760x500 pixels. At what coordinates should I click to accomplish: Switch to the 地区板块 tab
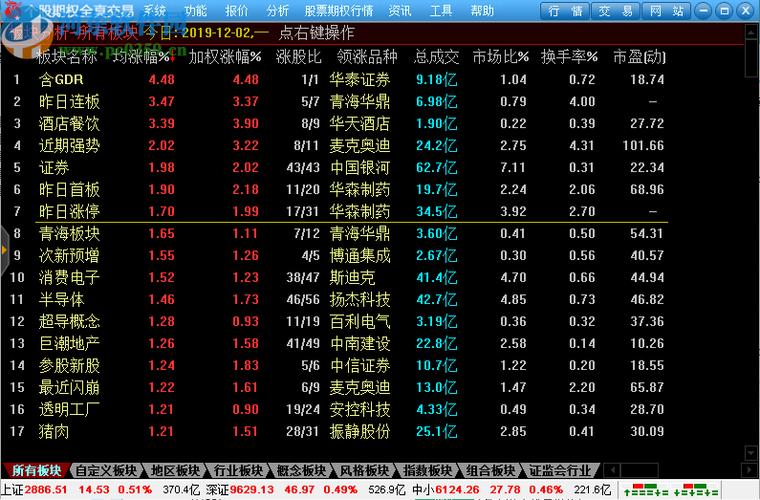[175, 470]
